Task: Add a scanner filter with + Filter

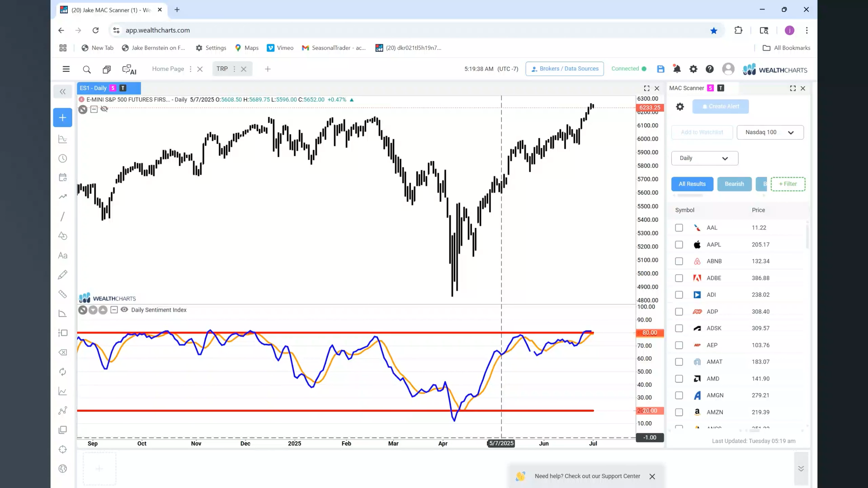Action: coord(788,184)
